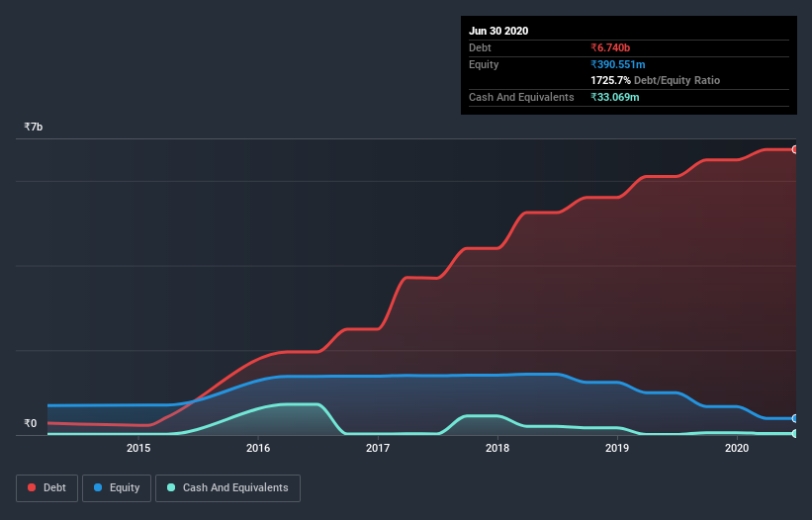Toggle the Equity series legend button

click(x=117, y=488)
